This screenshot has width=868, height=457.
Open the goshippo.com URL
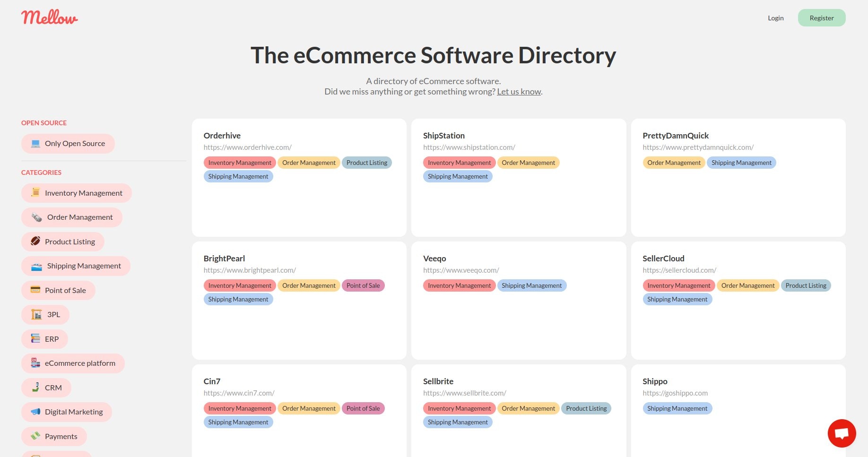[675, 393]
